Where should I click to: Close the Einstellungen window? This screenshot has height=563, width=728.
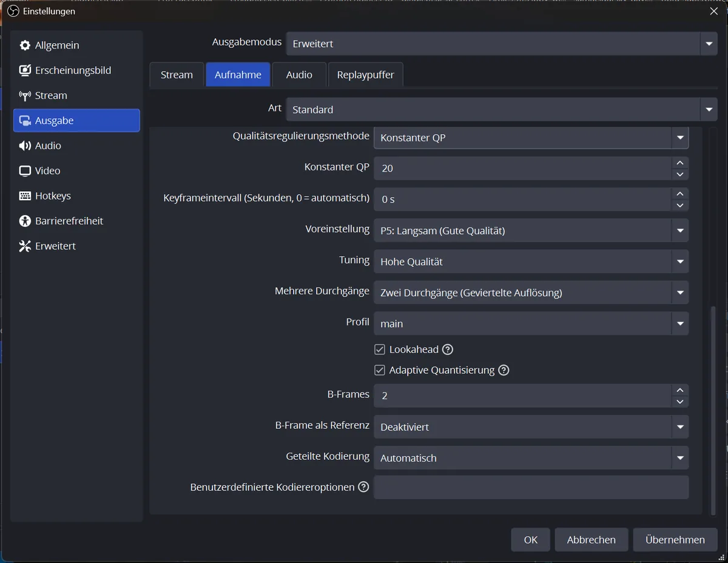pyautogui.click(x=714, y=11)
